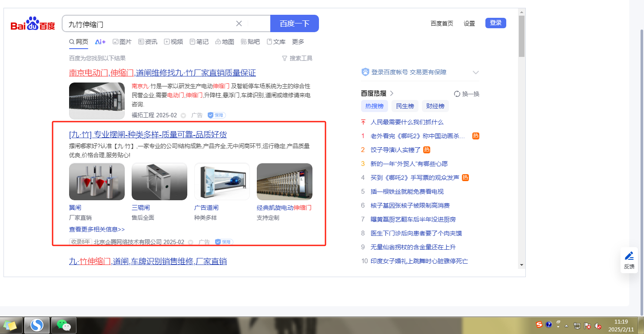The image size is (644, 334).
Task: Open WeChat from the taskbar
Action: coord(64,325)
